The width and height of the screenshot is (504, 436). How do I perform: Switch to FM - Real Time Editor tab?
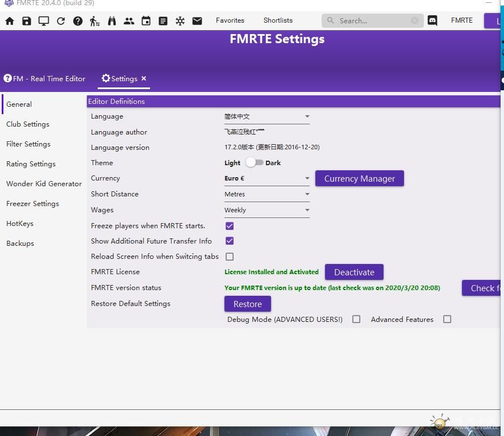[44, 79]
